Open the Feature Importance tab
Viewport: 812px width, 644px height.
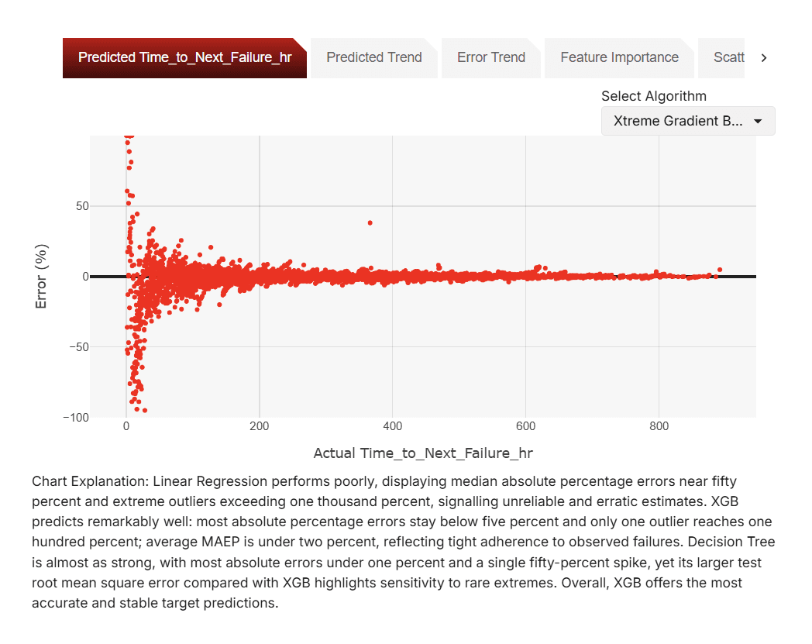[x=619, y=57]
